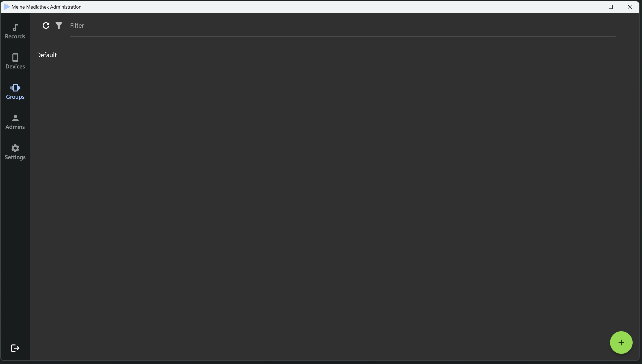642x364 pixels.
Task: Enable filter on current list
Action: click(59, 25)
